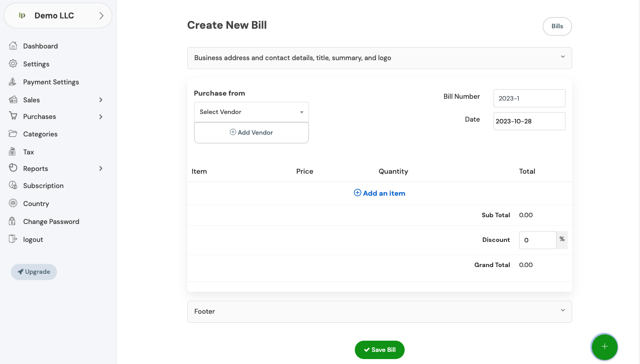640x364 pixels.
Task: Open the Demo LLC company switcher
Action: pos(58,16)
